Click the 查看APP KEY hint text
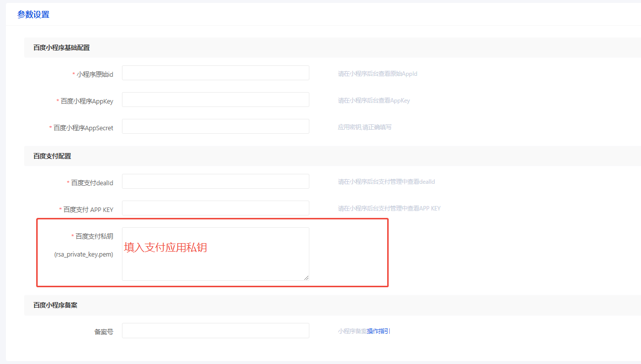Image resolution: width=641 pixels, height=364 pixels. coord(389,208)
